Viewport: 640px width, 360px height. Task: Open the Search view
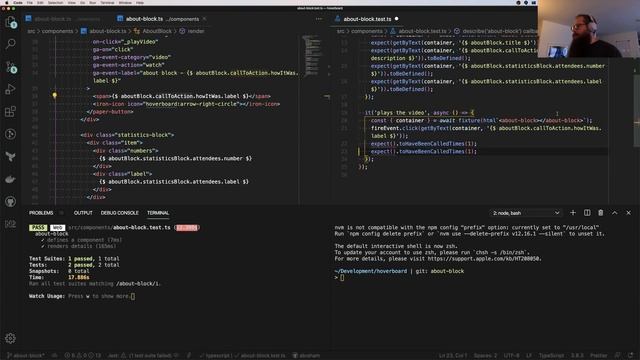pos(11,43)
